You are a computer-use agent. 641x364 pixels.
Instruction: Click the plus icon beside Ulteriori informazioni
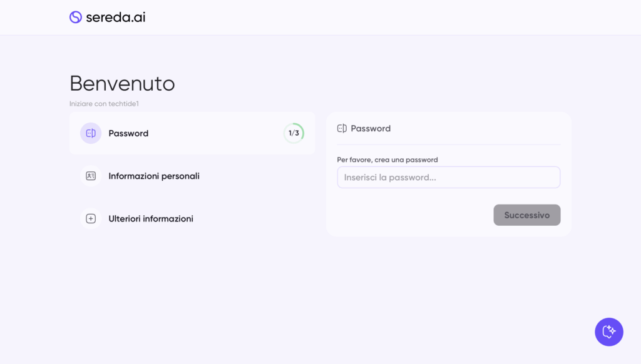[91, 219]
